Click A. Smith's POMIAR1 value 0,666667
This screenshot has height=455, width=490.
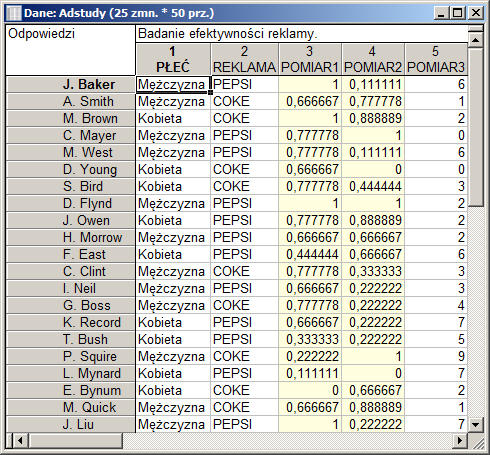click(x=310, y=102)
